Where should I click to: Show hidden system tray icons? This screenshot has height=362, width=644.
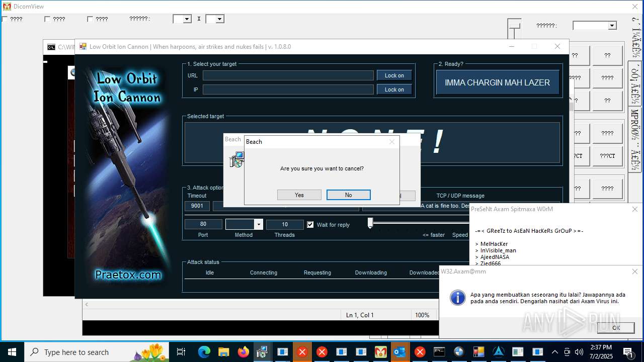tap(555, 352)
